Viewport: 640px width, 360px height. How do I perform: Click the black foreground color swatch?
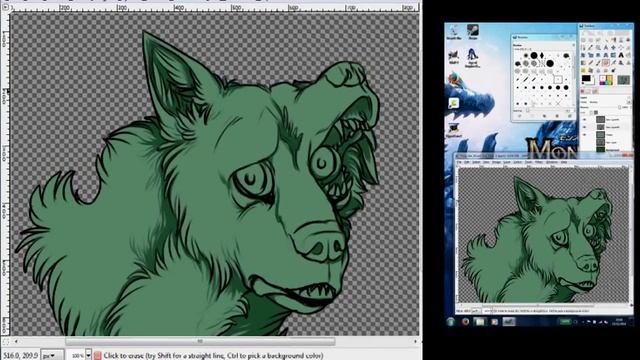[586, 78]
